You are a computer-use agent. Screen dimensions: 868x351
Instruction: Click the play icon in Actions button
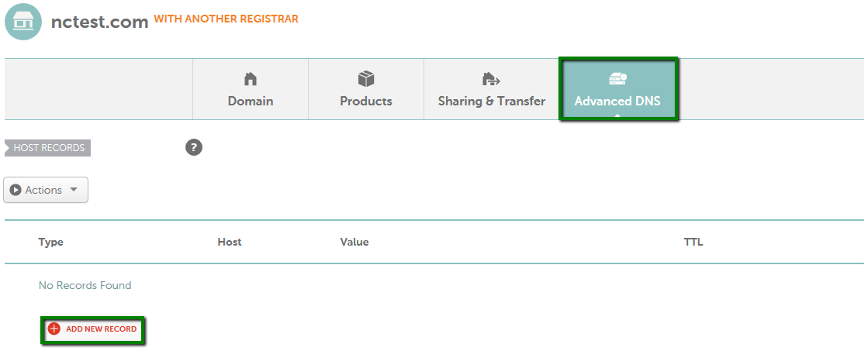tap(16, 190)
